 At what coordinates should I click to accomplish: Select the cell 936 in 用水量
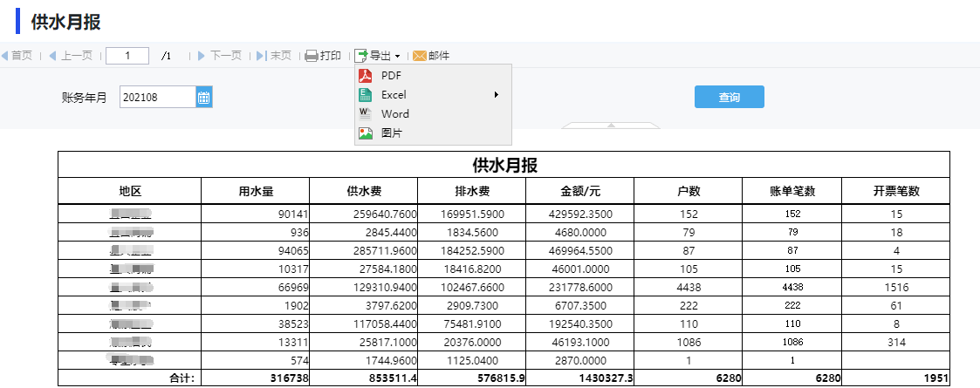(x=256, y=233)
